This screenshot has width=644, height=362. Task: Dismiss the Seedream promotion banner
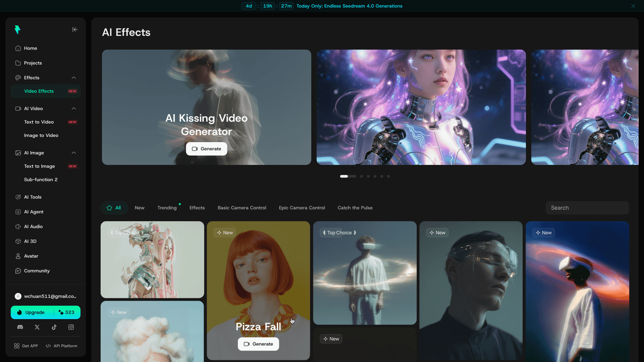pos(633,6)
